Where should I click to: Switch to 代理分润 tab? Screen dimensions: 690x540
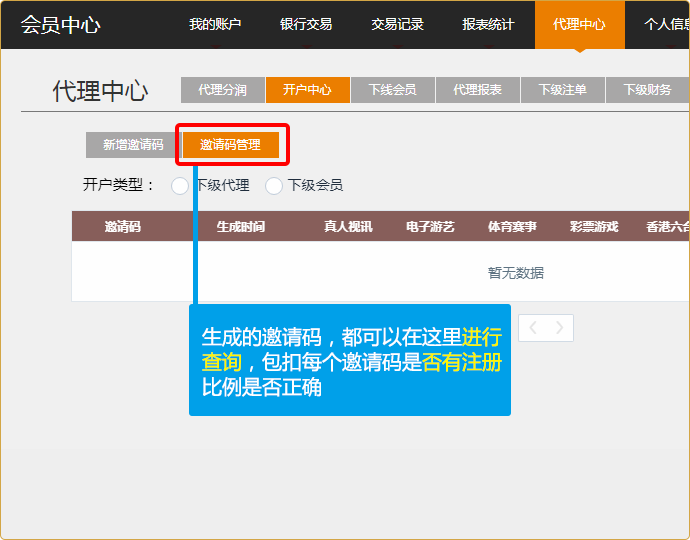222,90
